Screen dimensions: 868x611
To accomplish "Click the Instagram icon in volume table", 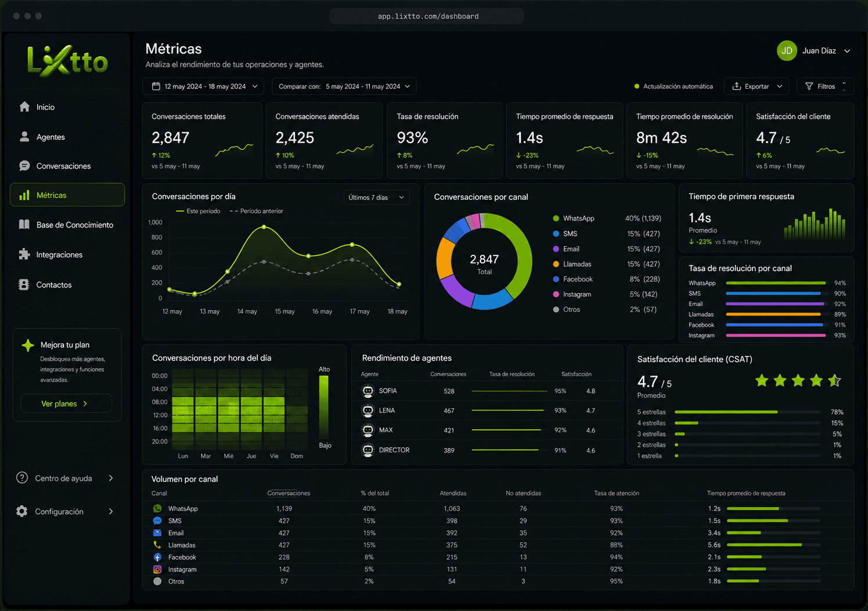I will point(157,569).
